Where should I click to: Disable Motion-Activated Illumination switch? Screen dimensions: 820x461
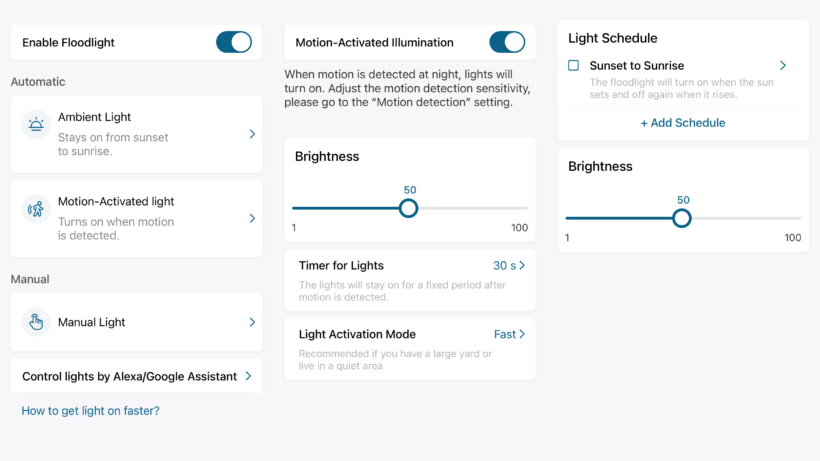(x=507, y=42)
